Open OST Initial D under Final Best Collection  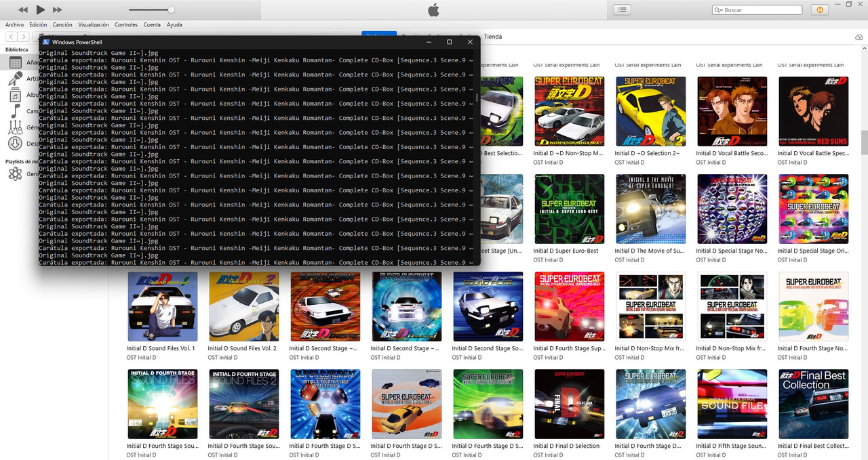coord(792,455)
